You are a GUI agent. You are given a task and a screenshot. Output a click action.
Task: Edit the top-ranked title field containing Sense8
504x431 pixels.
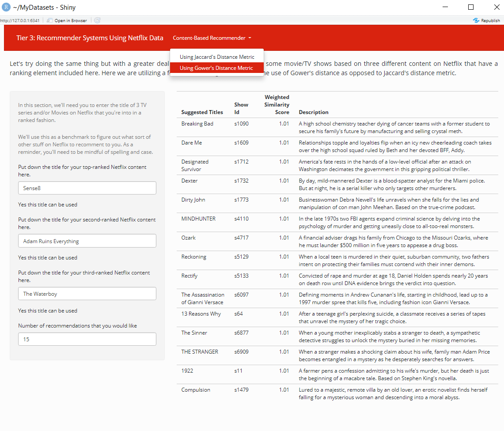pyautogui.click(x=87, y=188)
